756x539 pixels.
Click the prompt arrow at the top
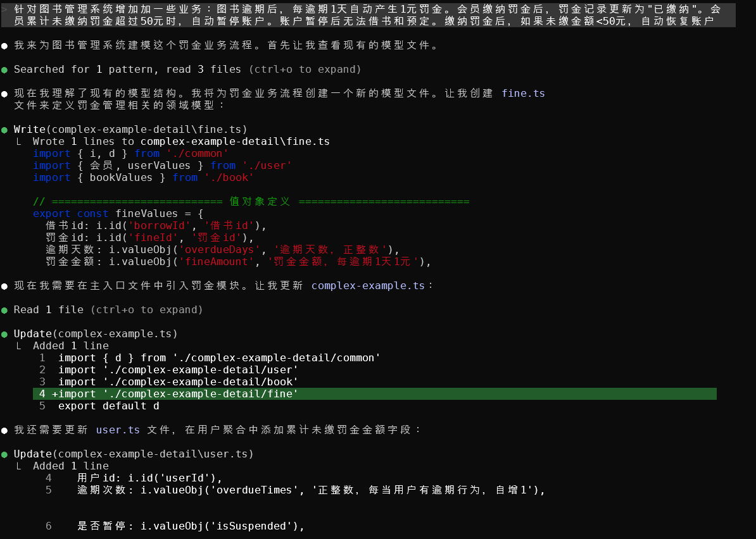click(x=4, y=9)
